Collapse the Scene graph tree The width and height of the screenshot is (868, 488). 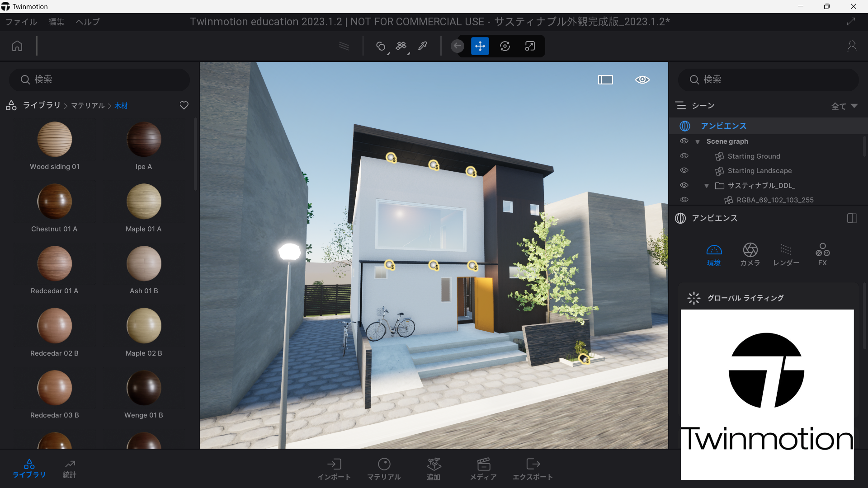698,142
